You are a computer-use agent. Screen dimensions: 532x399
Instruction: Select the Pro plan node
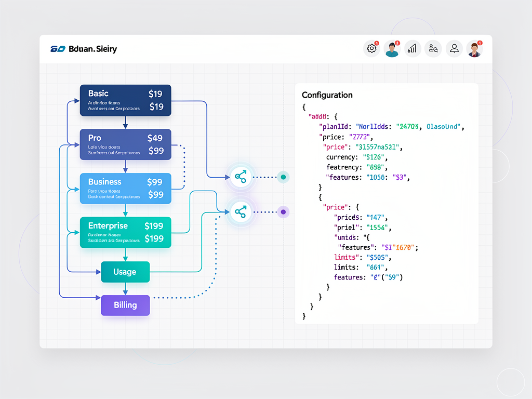(126, 144)
